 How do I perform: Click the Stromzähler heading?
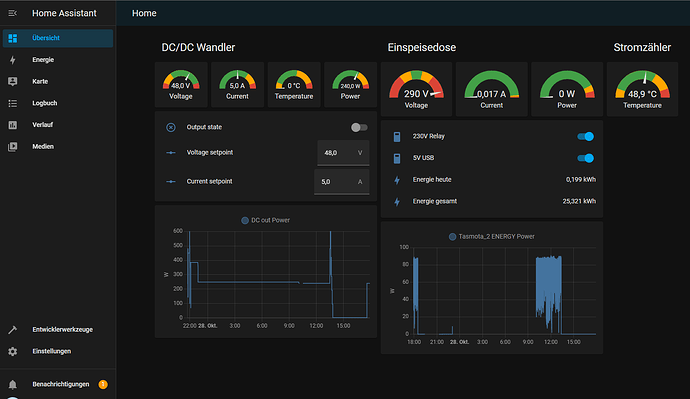pos(642,48)
